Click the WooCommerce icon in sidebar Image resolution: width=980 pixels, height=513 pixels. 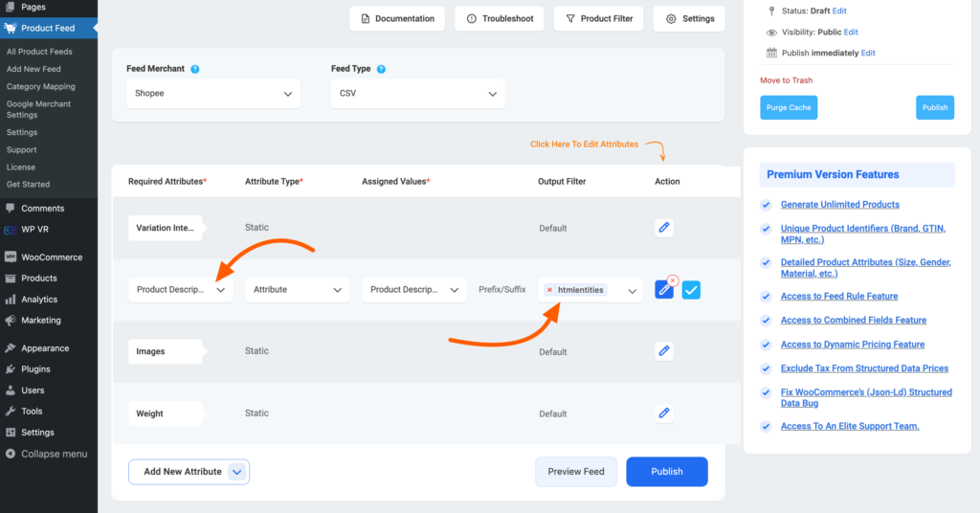pos(10,256)
